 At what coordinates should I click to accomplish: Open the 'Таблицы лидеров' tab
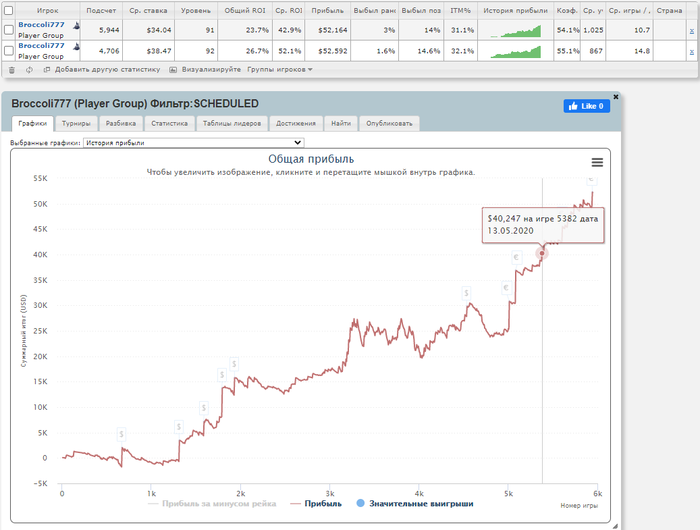coord(232,123)
